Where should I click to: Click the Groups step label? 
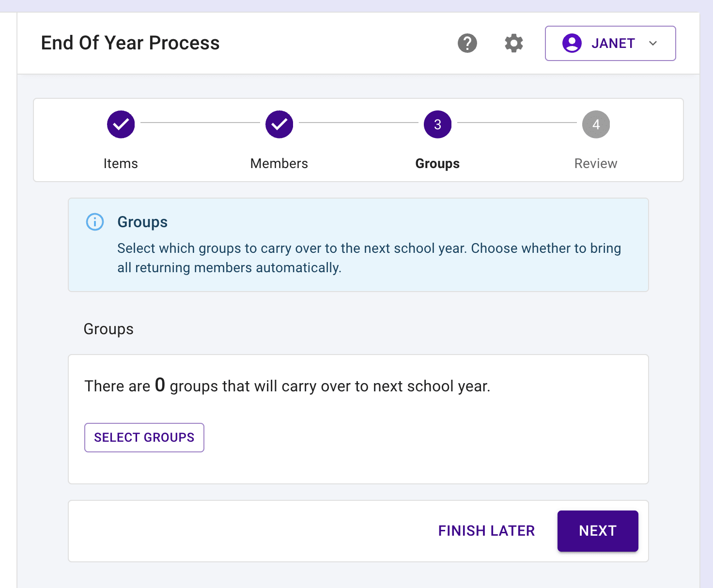click(x=437, y=163)
